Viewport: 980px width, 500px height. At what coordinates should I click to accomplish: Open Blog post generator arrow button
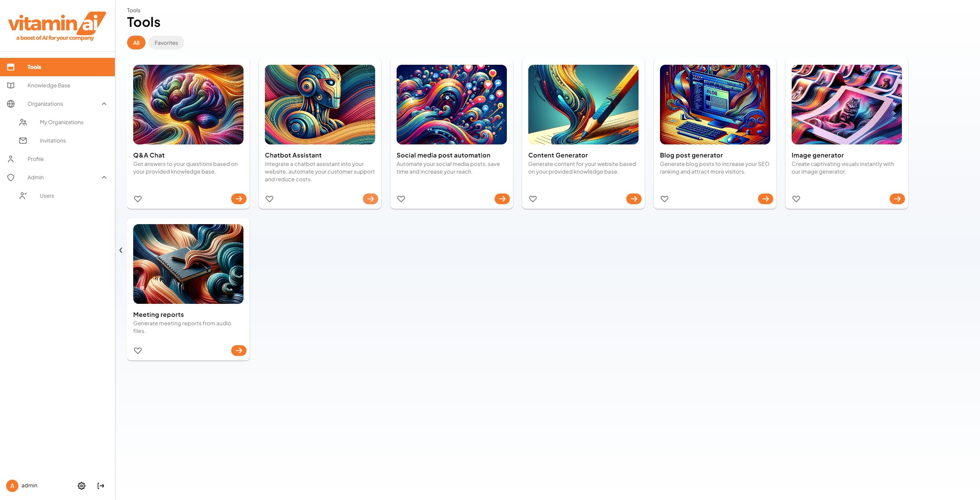click(x=766, y=199)
